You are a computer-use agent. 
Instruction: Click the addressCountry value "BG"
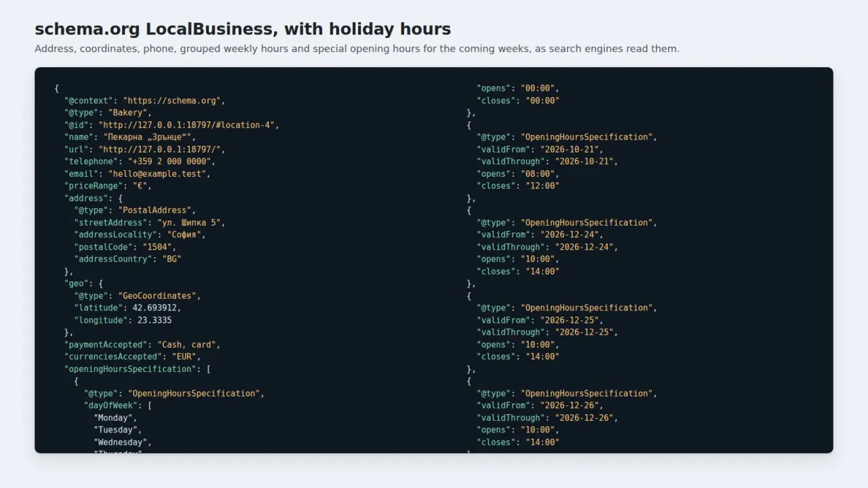(x=172, y=259)
